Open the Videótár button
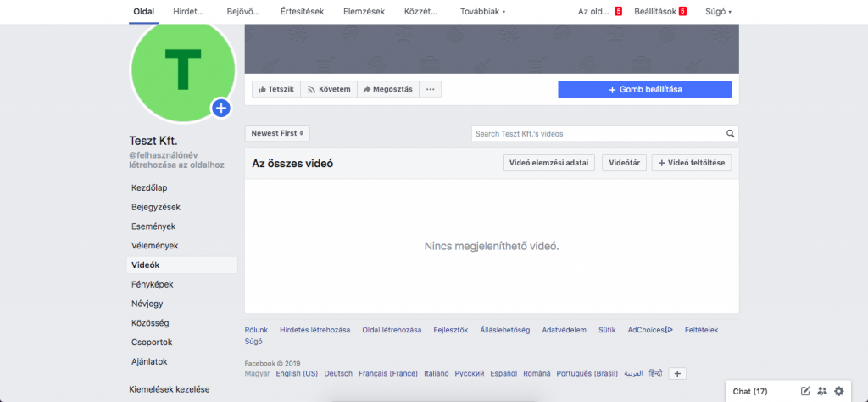The image size is (868, 402). point(624,163)
